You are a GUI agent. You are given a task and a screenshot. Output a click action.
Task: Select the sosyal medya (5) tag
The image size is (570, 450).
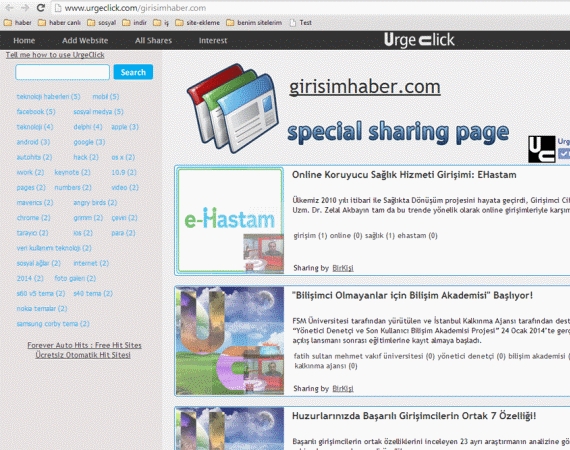[x=98, y=112]
